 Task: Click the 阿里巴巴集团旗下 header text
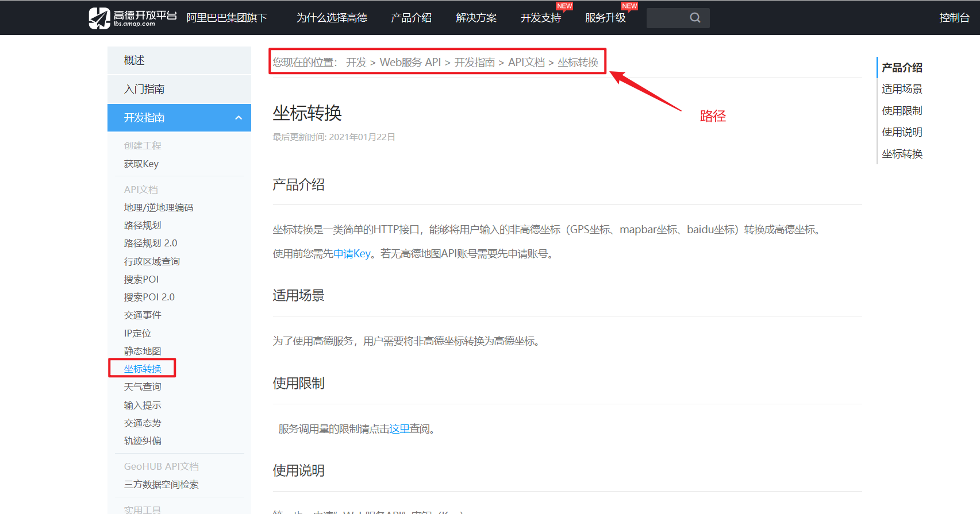tap(227, 18)
